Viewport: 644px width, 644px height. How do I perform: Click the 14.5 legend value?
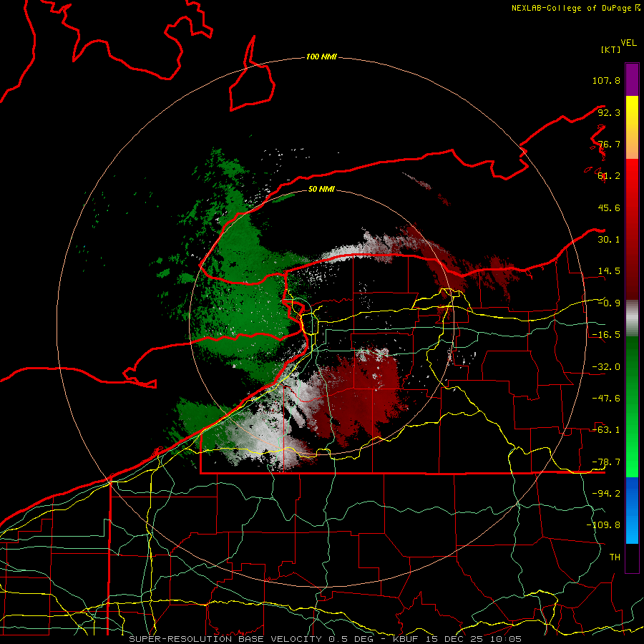(x=609, y=271)
